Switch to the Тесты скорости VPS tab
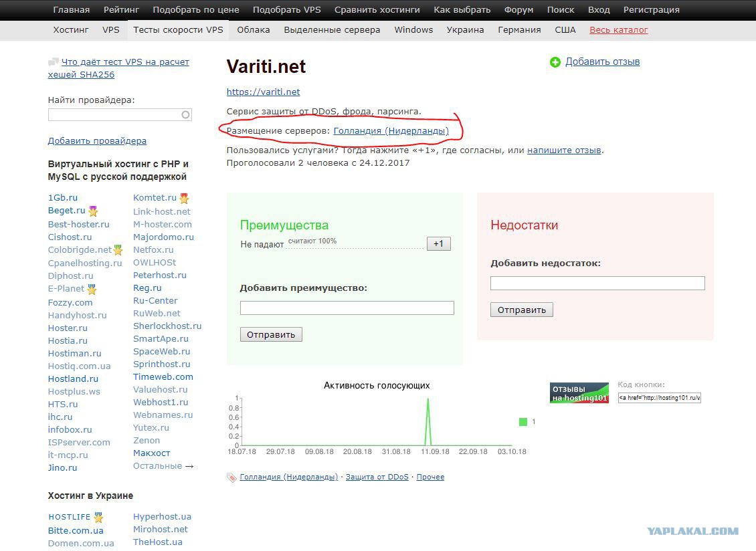This screenshot has width=756, height=551. pyautogui.click(x=179, y=30)
